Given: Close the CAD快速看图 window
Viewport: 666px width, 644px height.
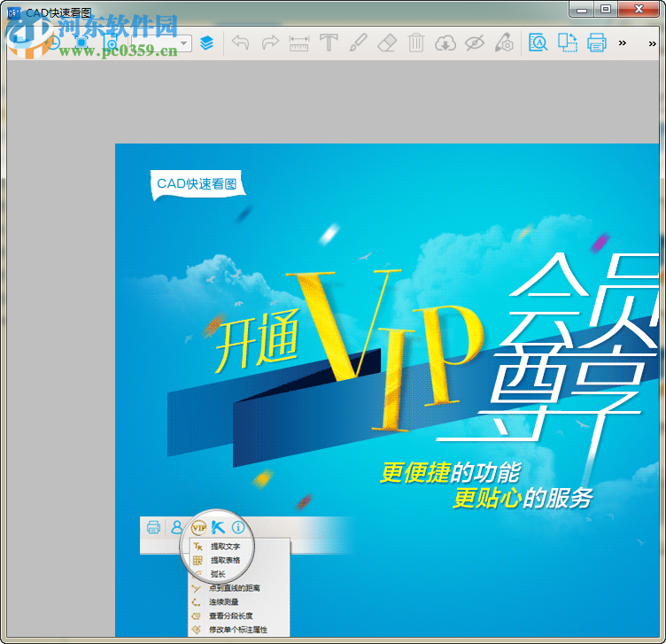Looking at the screenshot, I should click(x=639, y=10).
